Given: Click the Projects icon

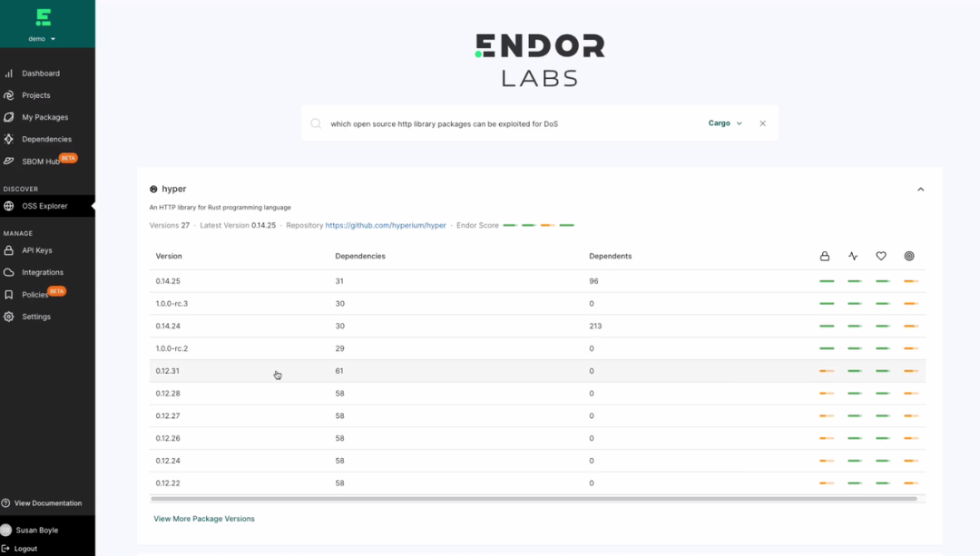Looking at the screenshot, I should click(x=9, y=95).
